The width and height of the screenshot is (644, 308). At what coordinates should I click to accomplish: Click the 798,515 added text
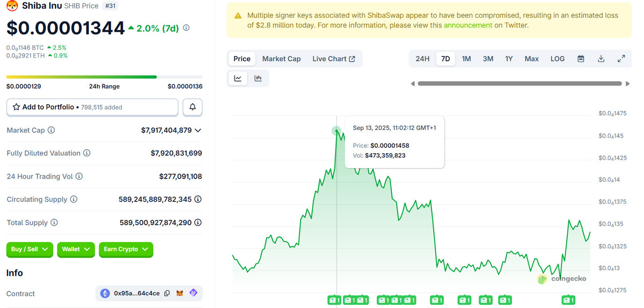coord(101,108)
